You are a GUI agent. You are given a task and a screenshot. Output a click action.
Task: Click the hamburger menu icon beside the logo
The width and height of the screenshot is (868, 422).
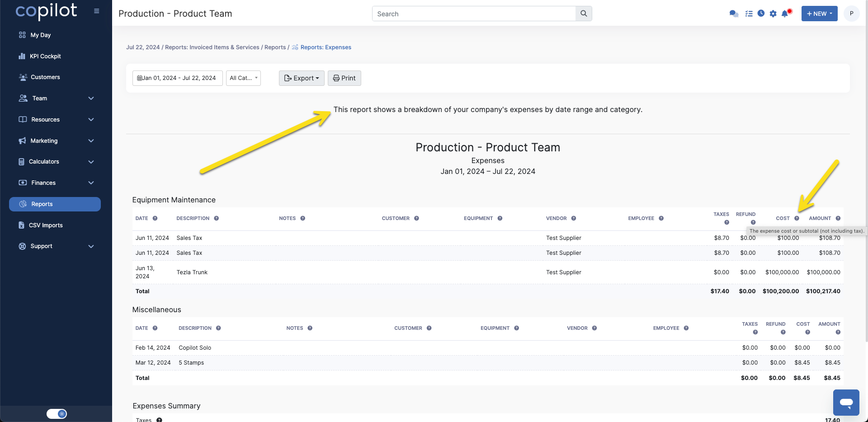[x=96, y=11]
